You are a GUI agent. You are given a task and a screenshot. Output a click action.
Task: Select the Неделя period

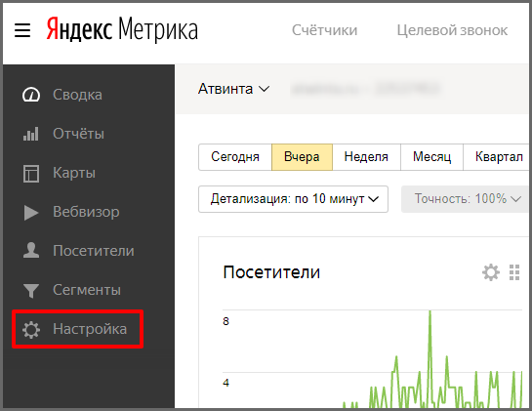tap(366, 157)
